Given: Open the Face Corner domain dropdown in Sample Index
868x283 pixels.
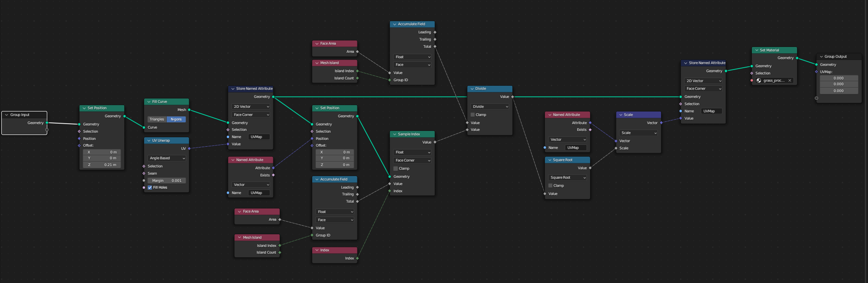Looking at the screenshot, I should (413, 160).
